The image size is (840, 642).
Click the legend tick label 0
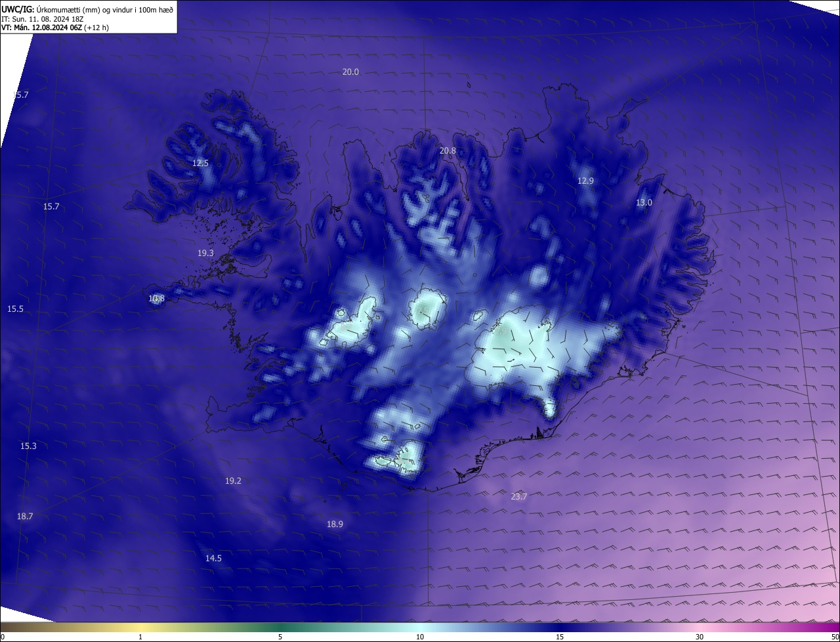(3, 637)
